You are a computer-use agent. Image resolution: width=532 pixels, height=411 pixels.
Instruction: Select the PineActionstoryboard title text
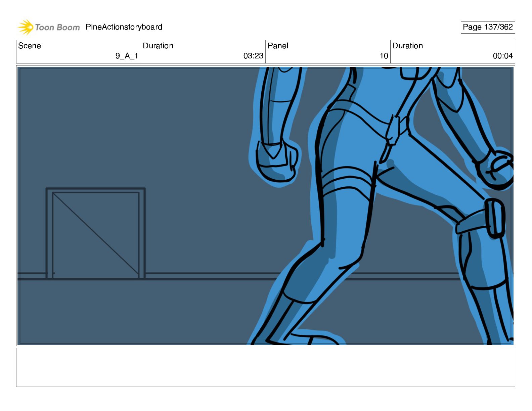(x=124, y=27)
